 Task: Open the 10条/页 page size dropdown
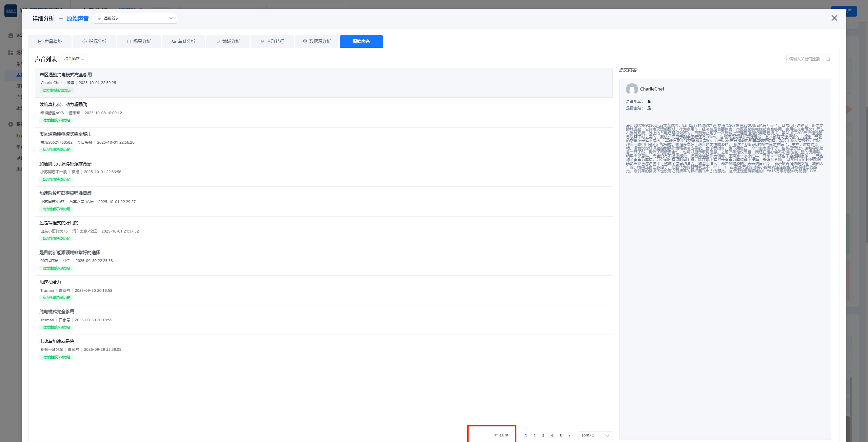595,436
